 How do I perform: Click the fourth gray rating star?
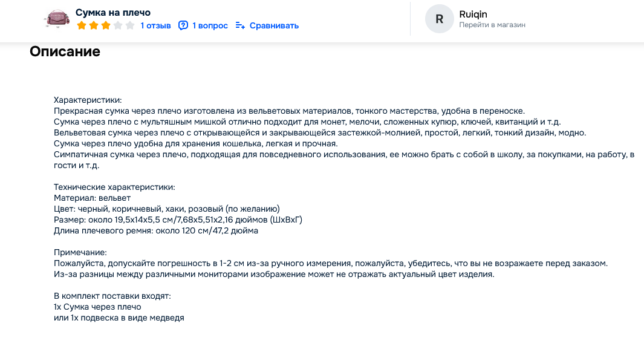coord(118,25)
